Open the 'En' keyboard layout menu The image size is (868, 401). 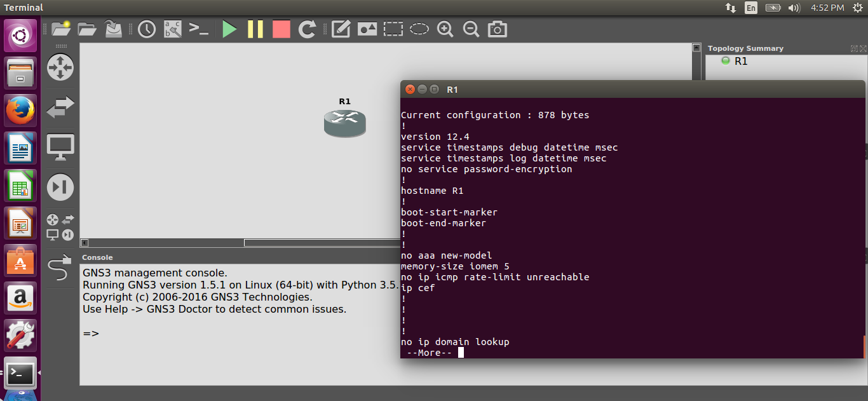point(751,8)
